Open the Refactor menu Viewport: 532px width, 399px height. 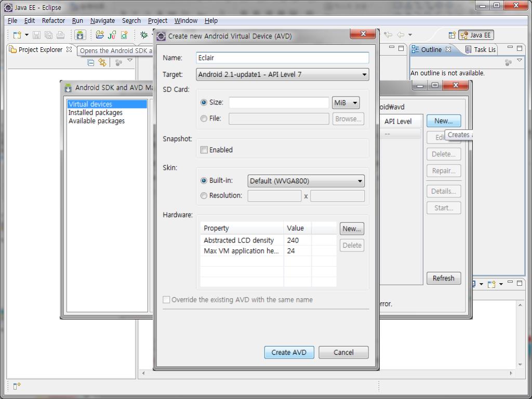[x=54, y=21]
